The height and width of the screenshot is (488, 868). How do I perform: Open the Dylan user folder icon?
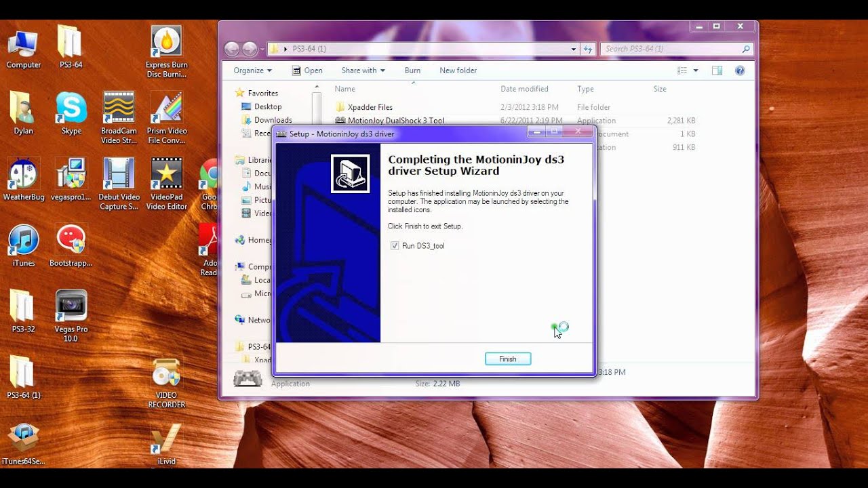(23, 113)
